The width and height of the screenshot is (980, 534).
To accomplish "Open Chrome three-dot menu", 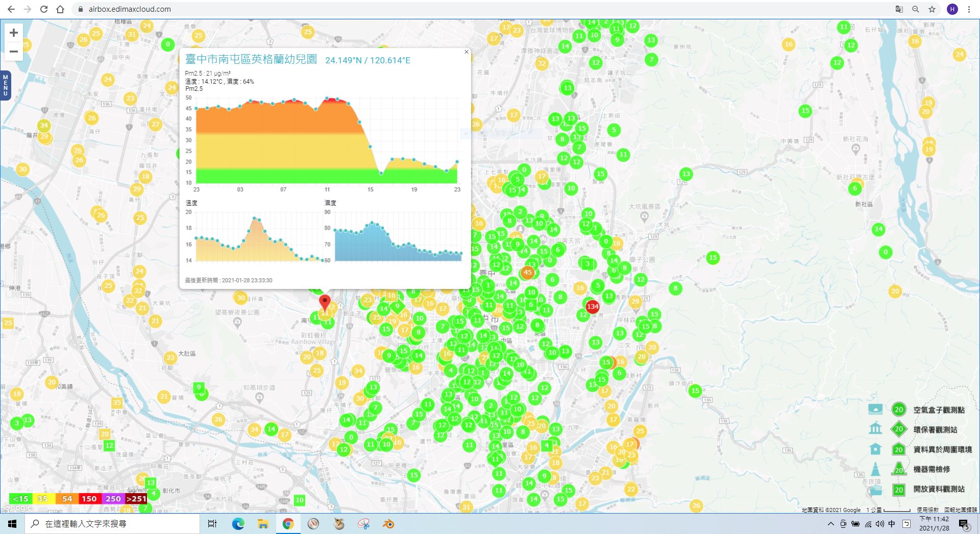I will [x=969, y=9].
